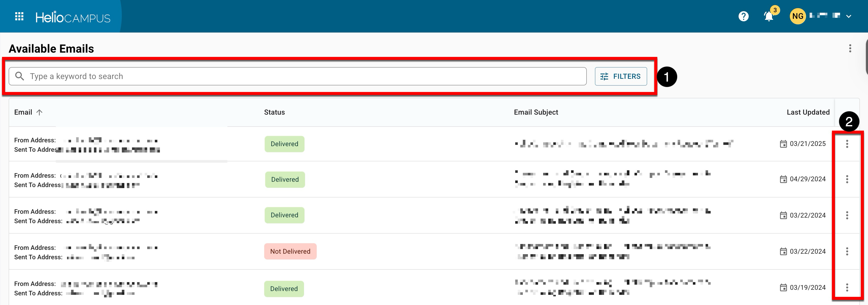868x305 pixels.
Task: Click the calendar icon beside 04/29/2024
Action: click(783, 179)
